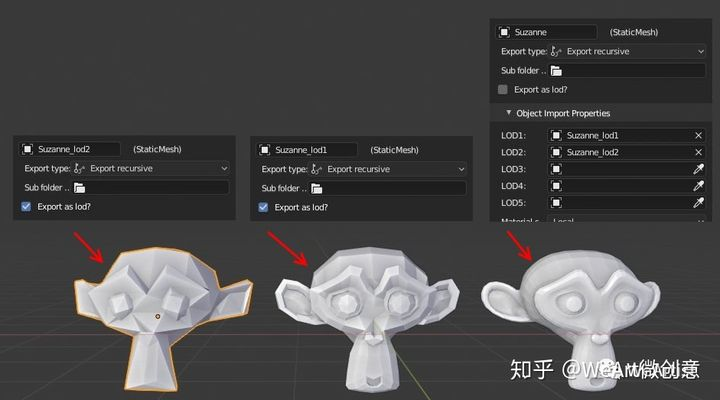Click the LOD5 object field
Image resolution: width=720 pixels, height=400 pixels.
click(x=626, y=203)
